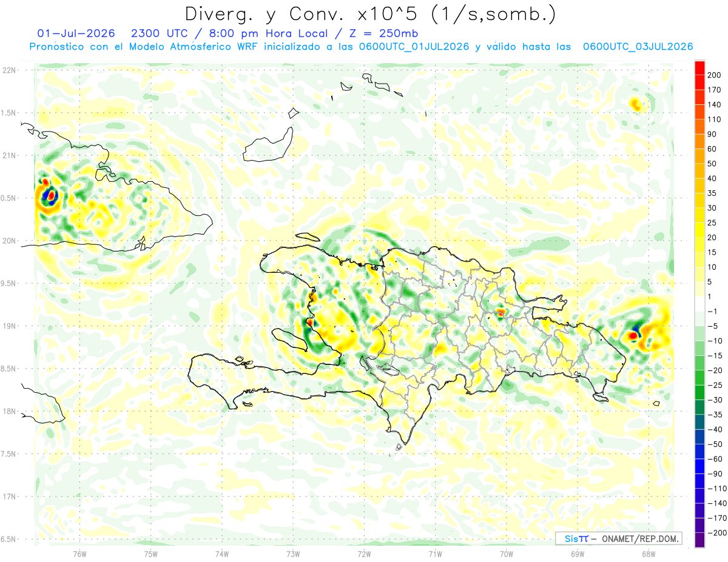Click positive colorbar value "60"
The width and height of the screenshot is (728, 562).
point(712,149)
